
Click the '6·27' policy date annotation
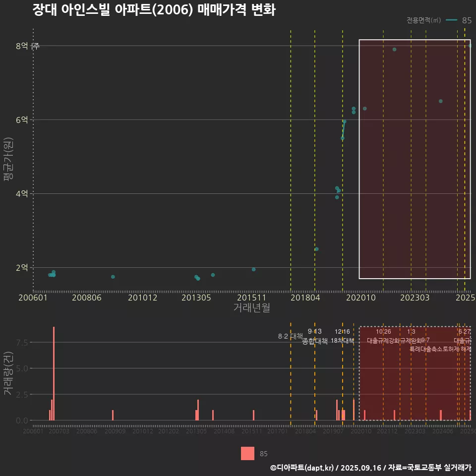tap(465, 332)
